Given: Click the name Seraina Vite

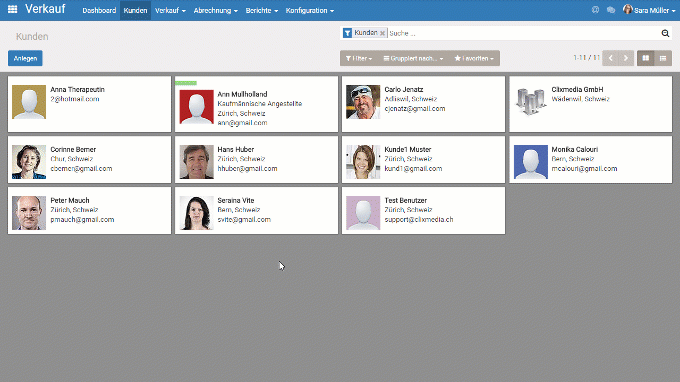Looking at the screenshot, I should [235, 200].
